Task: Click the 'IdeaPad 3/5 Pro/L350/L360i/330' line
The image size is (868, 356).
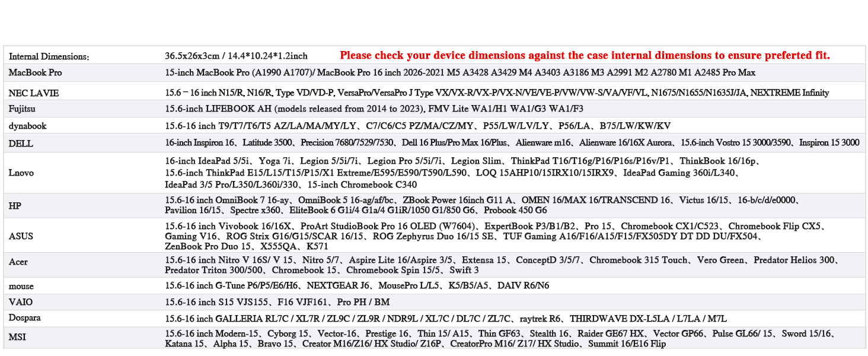Action: (291, 185)
